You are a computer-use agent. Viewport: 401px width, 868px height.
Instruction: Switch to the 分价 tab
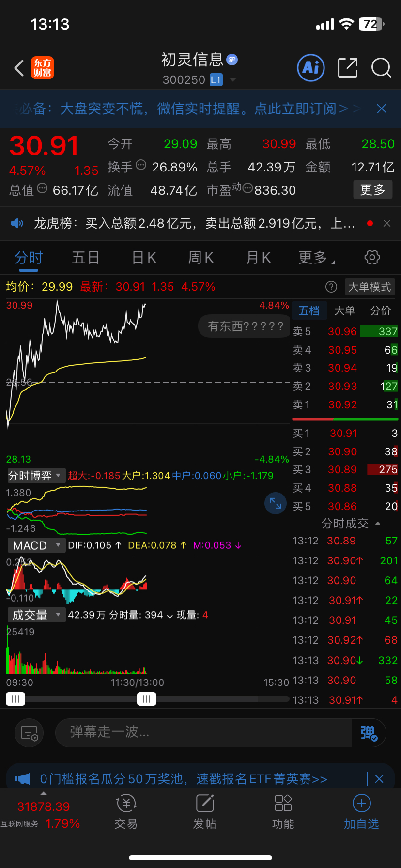(381, 310)
